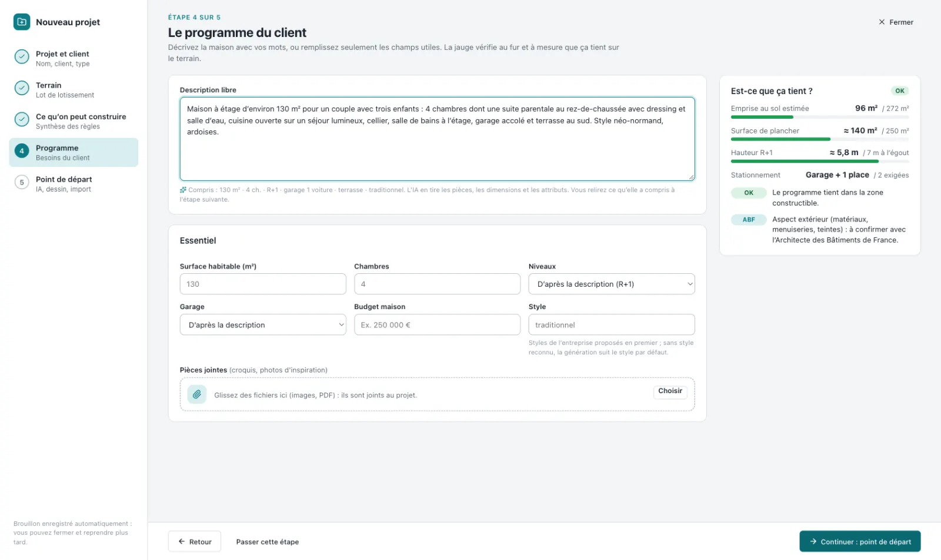Screen dimensions: 941x560
Task: Click the X icon next to Fermer
Action: tap(882, 22)
